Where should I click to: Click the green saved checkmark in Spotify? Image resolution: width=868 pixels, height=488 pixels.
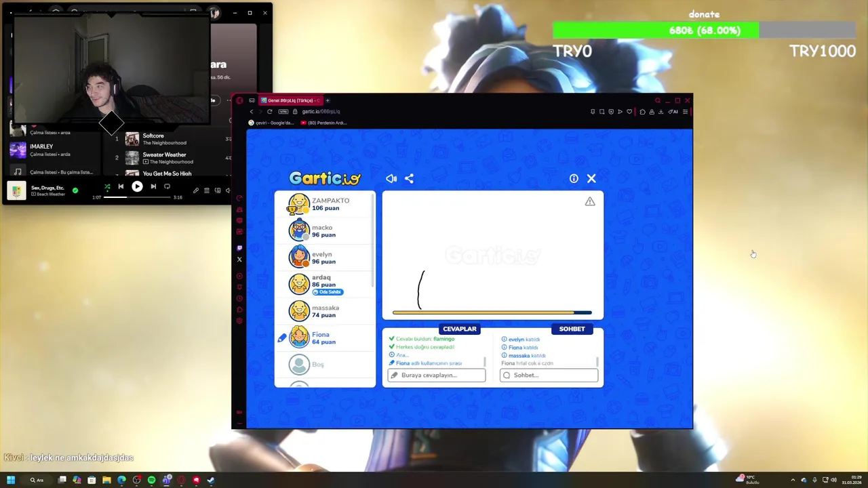(75, 190)
